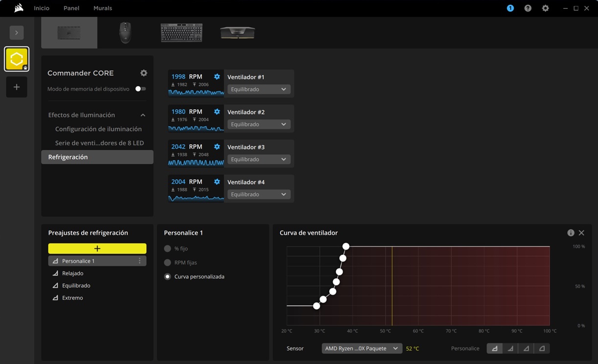Screen dimensions: 598x364
Task: Open the notifications badge icon
Action: pyautogui.click(x=510, y=8)
